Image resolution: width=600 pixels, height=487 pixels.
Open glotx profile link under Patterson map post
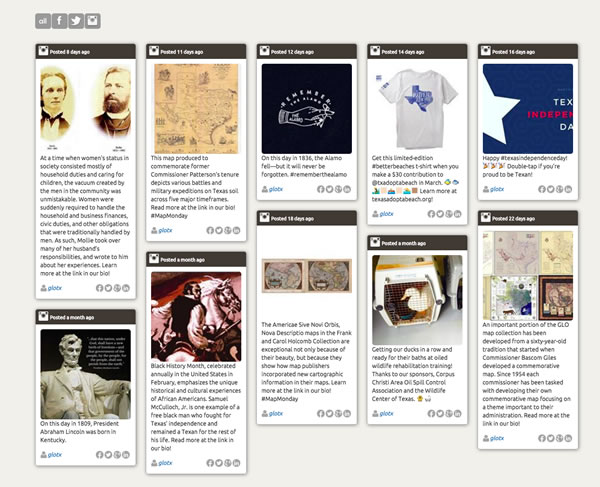point(165,231)
